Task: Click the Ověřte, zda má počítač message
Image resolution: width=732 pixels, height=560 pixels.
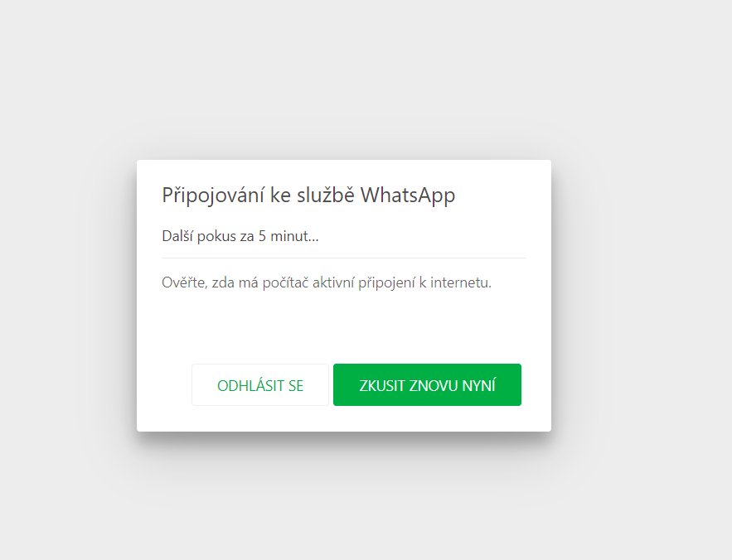Action: pyautogui.click(x=327, y=282)
